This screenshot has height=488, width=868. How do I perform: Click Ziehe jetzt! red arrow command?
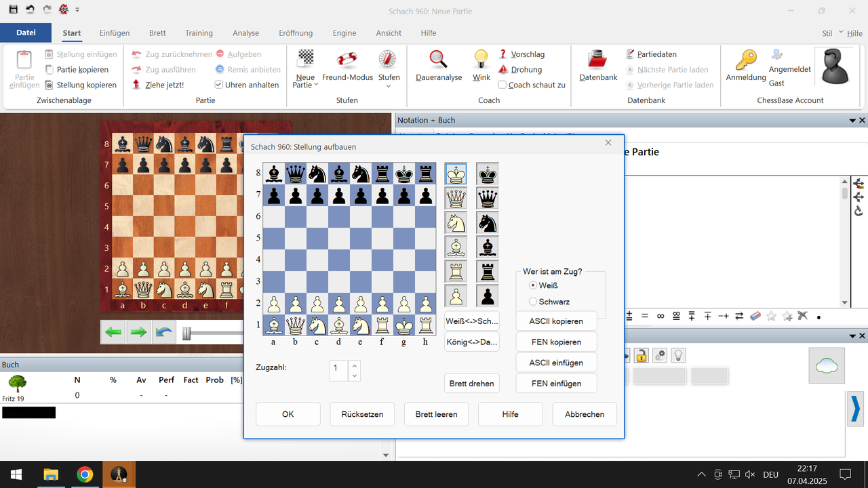tap(158, 85)
